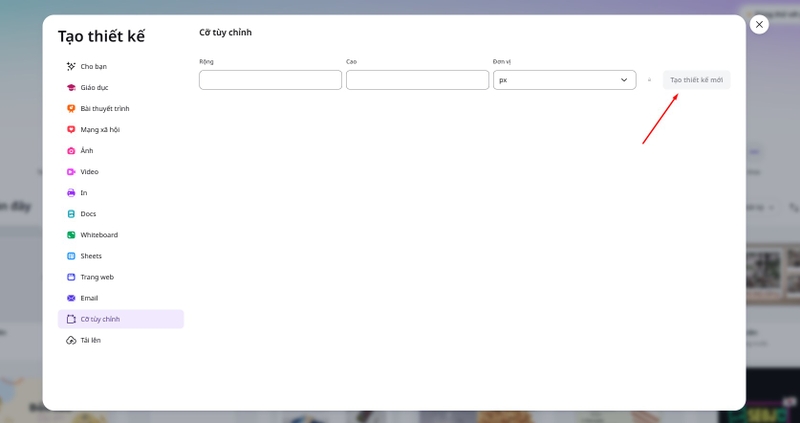800x423 pixels.
Task: Click the Mạng xã hội heart icon
Action: 71,130
